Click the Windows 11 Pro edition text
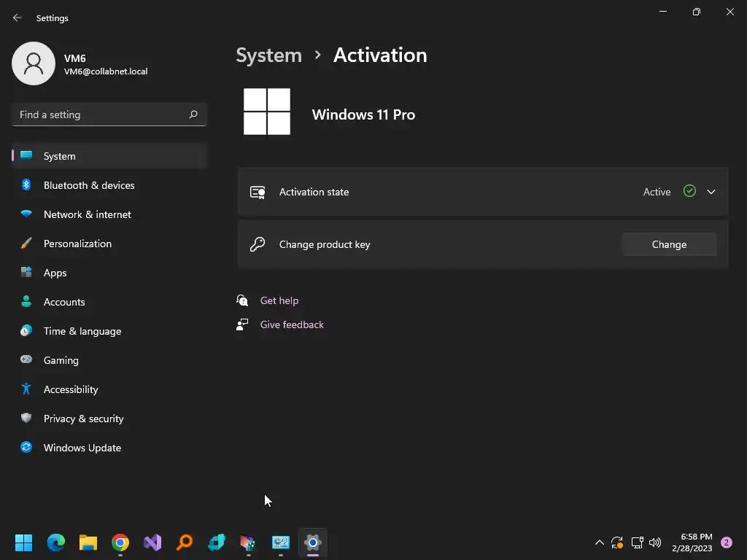This screenshot has height=560, width=747. click(363, 114)
